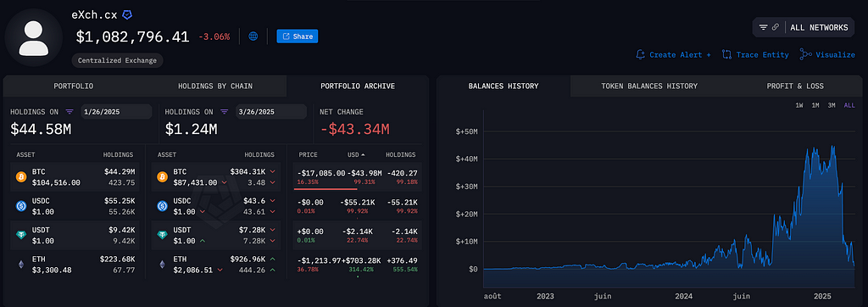Click the Bitcoin icon in left holdings

[21, 176]
